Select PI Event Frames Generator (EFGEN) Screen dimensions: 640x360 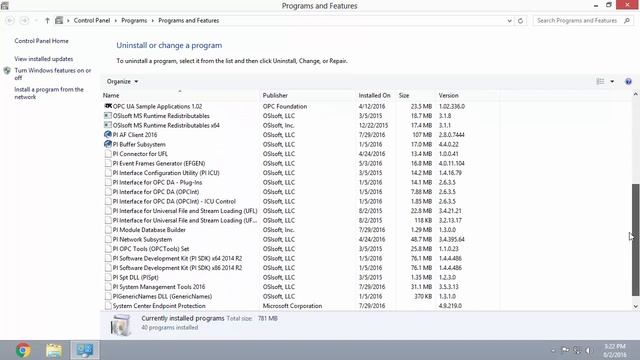(x=300, y=163)
